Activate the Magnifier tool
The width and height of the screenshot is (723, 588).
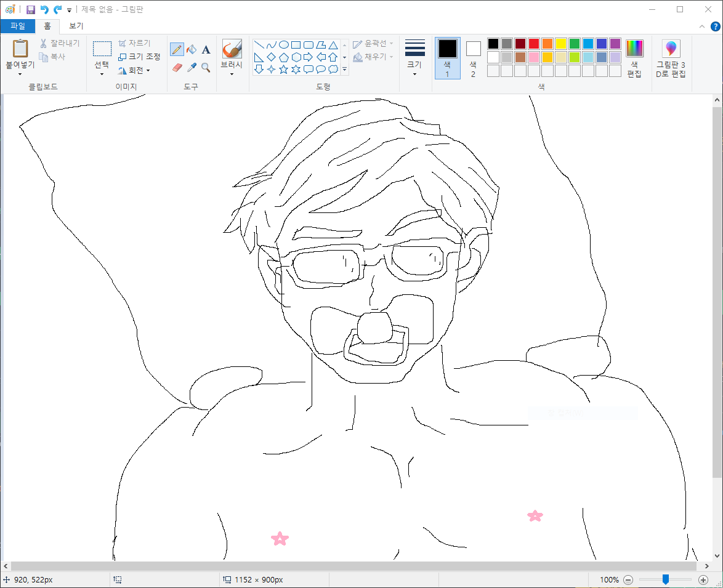pyautogui.click(x=206, y=67)
